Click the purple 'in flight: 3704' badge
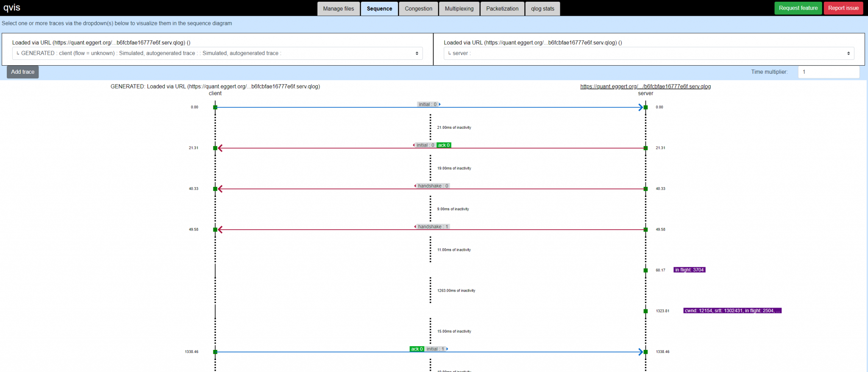Viewport: 868px width, 372px height. pyautogui.click(x=689, y=270)
